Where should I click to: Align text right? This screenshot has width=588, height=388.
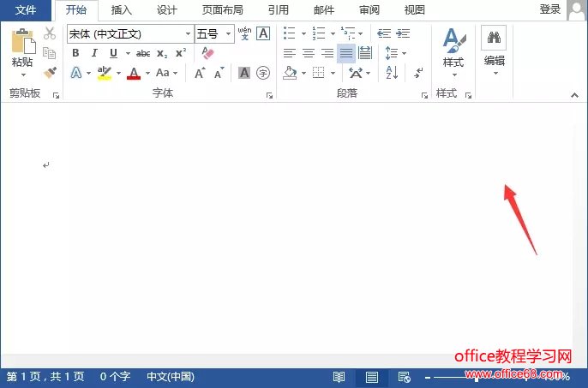click(x=327, y=53)
